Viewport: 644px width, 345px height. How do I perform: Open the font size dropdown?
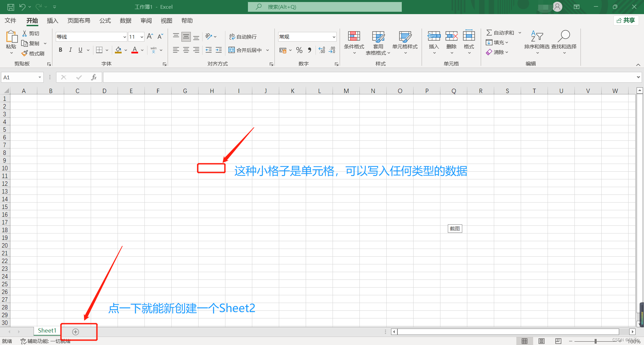click(x=142, y=37)
